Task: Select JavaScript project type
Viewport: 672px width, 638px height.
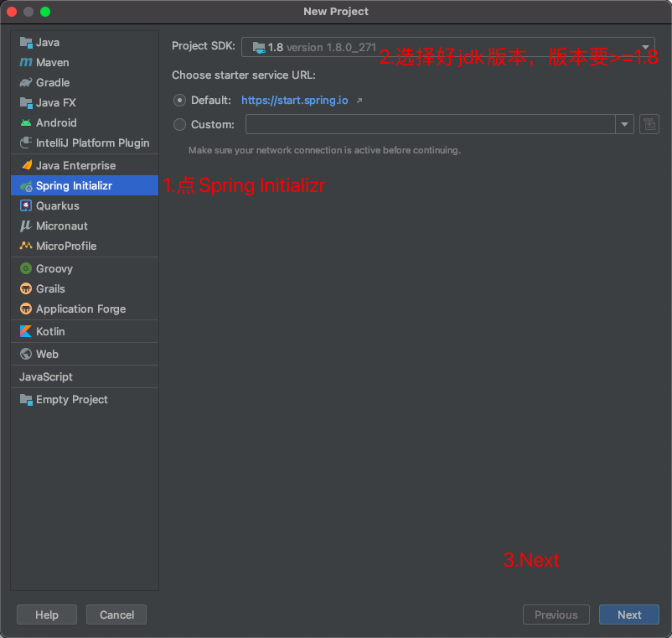Action: (x=46, y=377)
